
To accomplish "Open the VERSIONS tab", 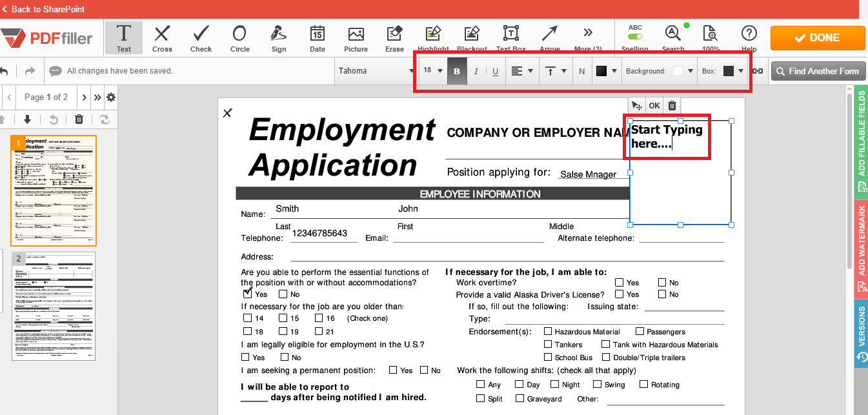I will pos(861,334).
